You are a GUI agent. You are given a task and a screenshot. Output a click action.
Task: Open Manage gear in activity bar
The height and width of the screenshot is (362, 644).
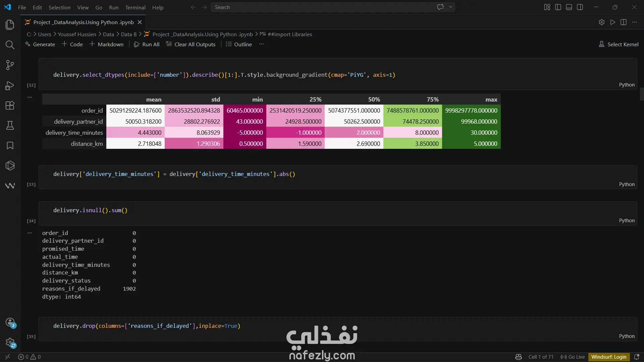tap(10, 342)
